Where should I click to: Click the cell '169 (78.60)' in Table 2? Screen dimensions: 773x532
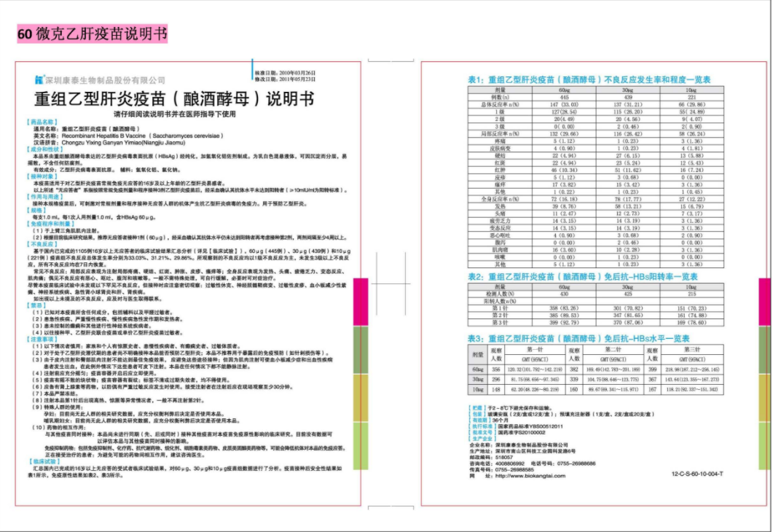[x=691, y=322]
